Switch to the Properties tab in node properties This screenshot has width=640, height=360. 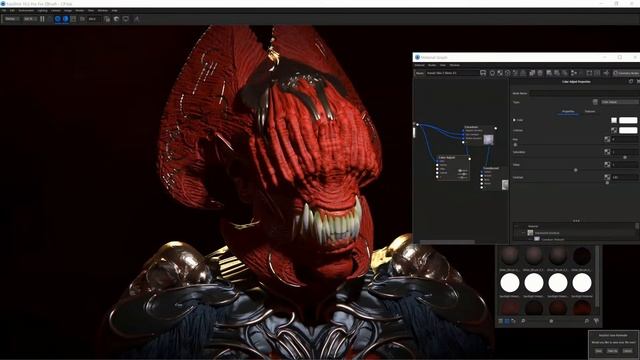[568, 111]
